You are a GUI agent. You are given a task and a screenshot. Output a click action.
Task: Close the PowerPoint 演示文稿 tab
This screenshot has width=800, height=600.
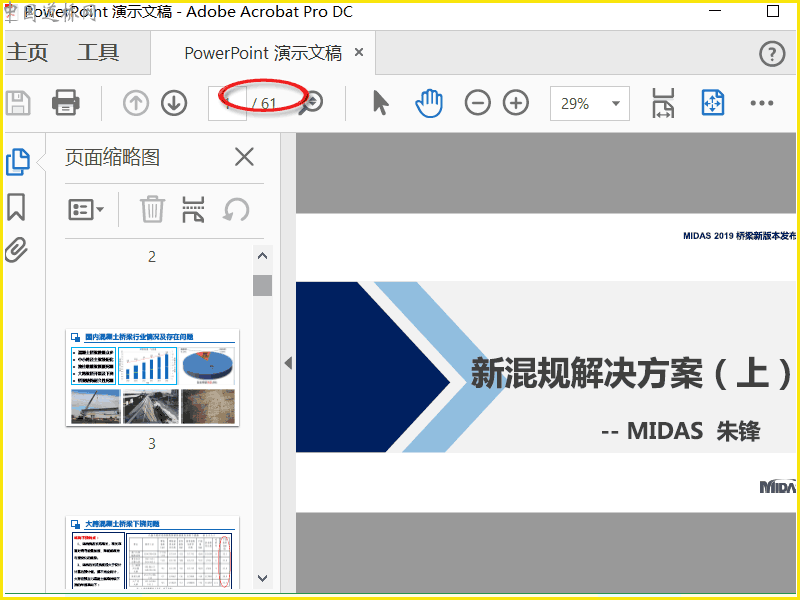[x=359, y=52]
